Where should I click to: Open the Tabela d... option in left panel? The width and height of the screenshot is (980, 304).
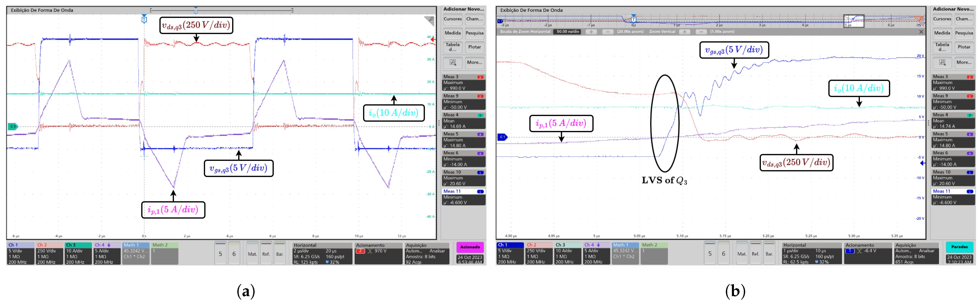[452, 47]
